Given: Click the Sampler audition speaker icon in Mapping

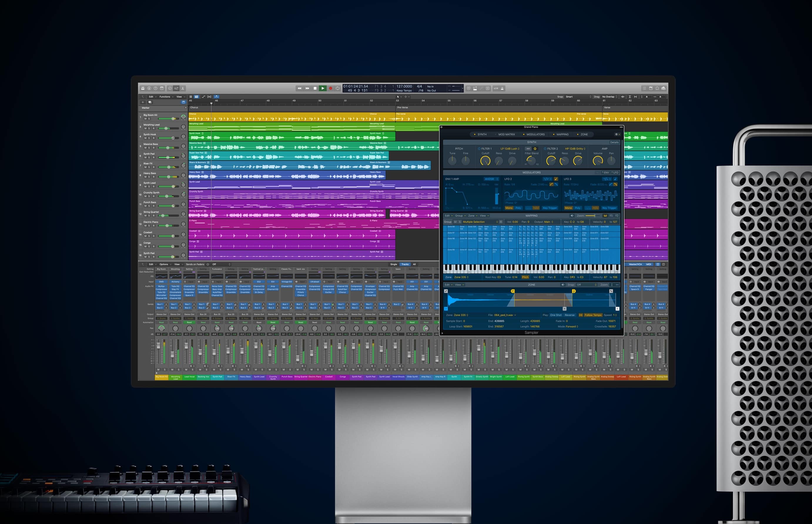Looking at the screenshot, I should [572, 216].
